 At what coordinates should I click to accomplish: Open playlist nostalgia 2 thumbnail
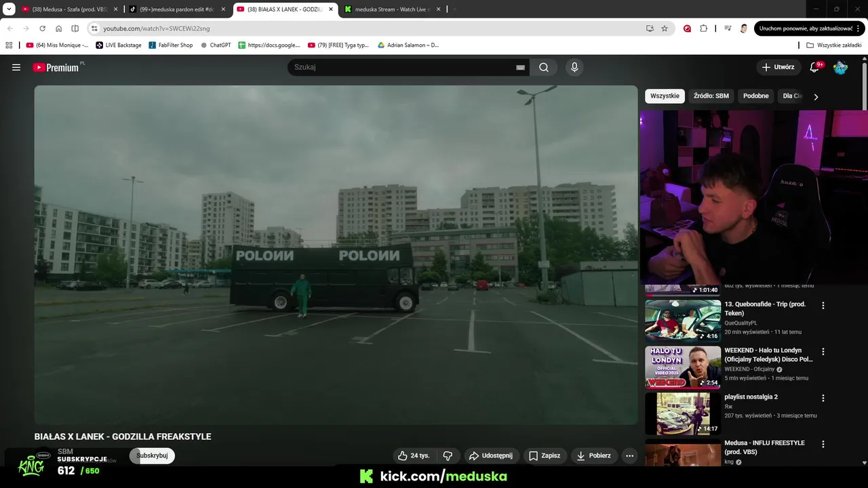(x=682, y=413)
